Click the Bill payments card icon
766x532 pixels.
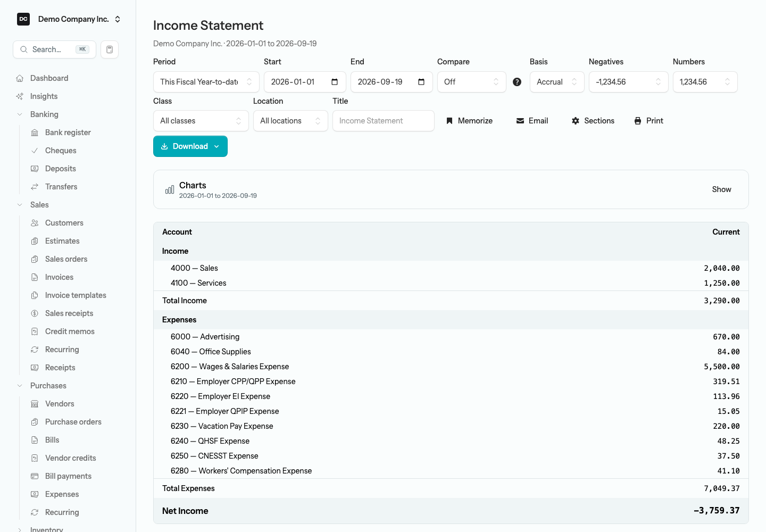(35, 476)
